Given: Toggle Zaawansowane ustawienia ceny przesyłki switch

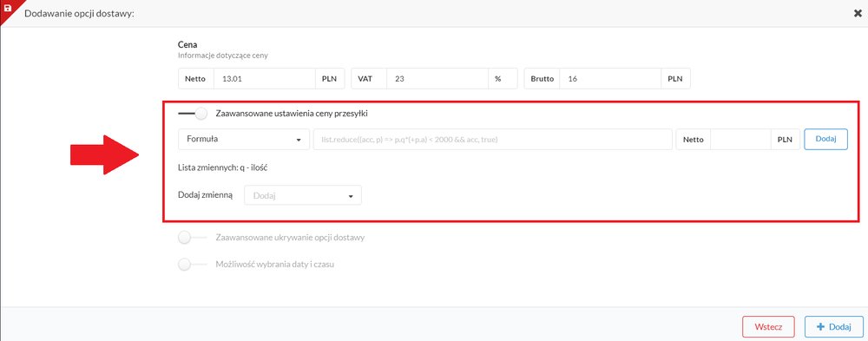Looking at the screenshot, I should [x=193, y=114].
